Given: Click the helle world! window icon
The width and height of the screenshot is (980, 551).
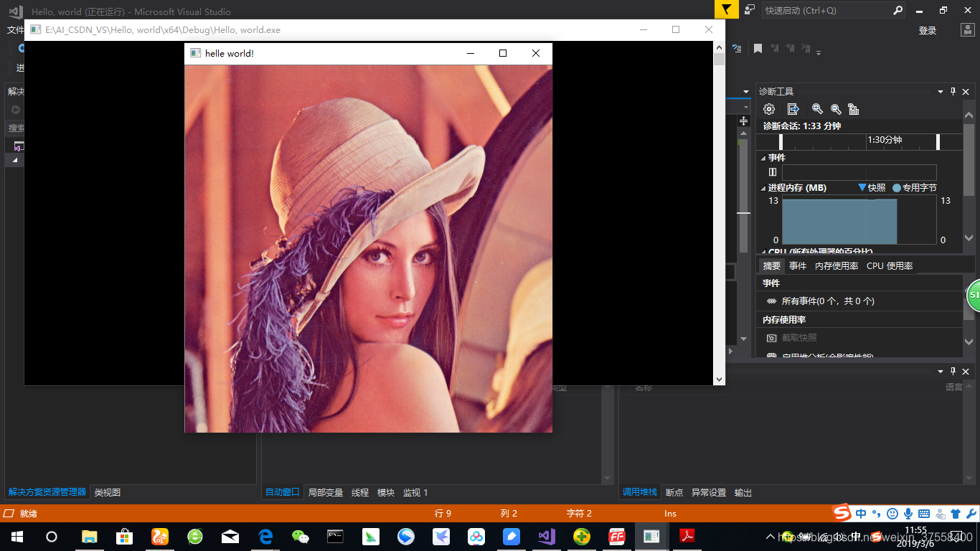Looking at the screenshot, I should coord(195,53).
